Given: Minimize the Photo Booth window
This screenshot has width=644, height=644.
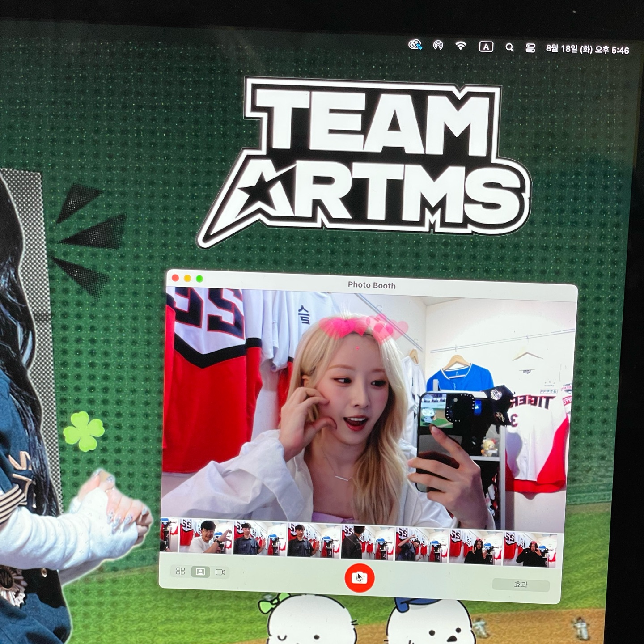Looking at the screenshot, I should coord(187,278).
